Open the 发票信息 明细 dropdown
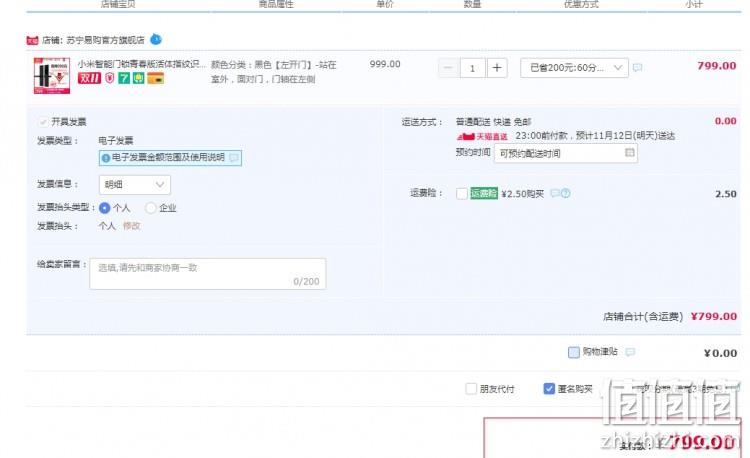This screenshot has width=750, height=458. pyautogui.click(x=134, y=185)
